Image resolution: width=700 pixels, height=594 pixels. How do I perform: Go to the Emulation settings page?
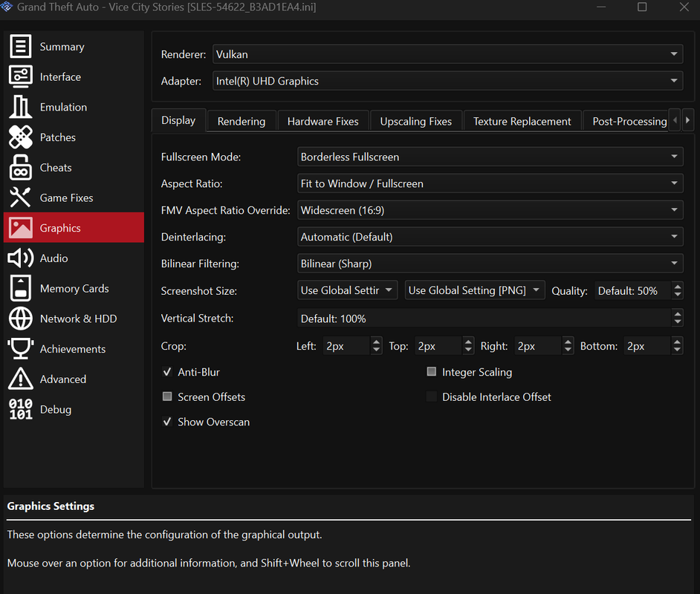(x=74, y=107)
